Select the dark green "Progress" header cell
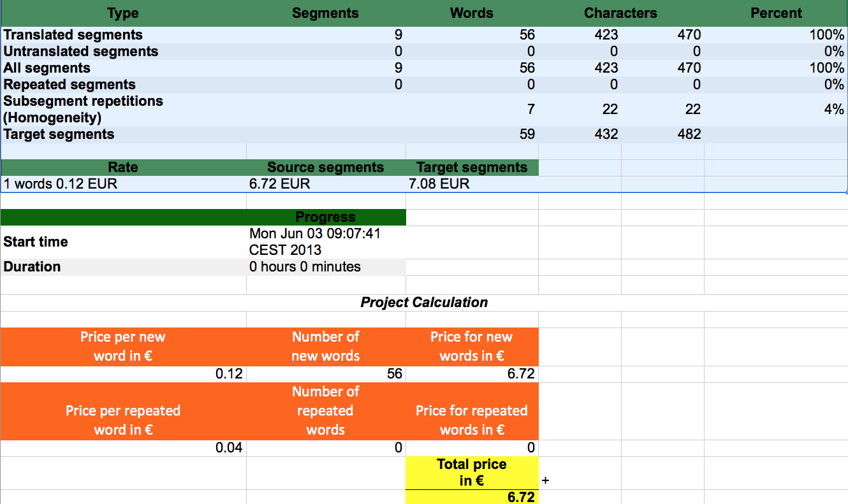This screenshot has height=504, width=848. 325,217
